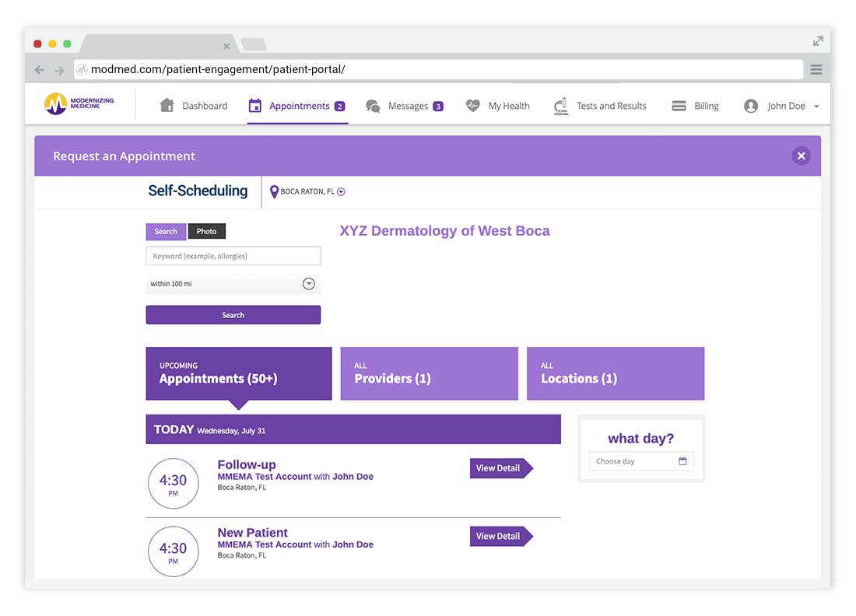Viewport: 856px width, 616px height.
Task: Close the Request an Appointment panel
Action: tap(801, 156)
